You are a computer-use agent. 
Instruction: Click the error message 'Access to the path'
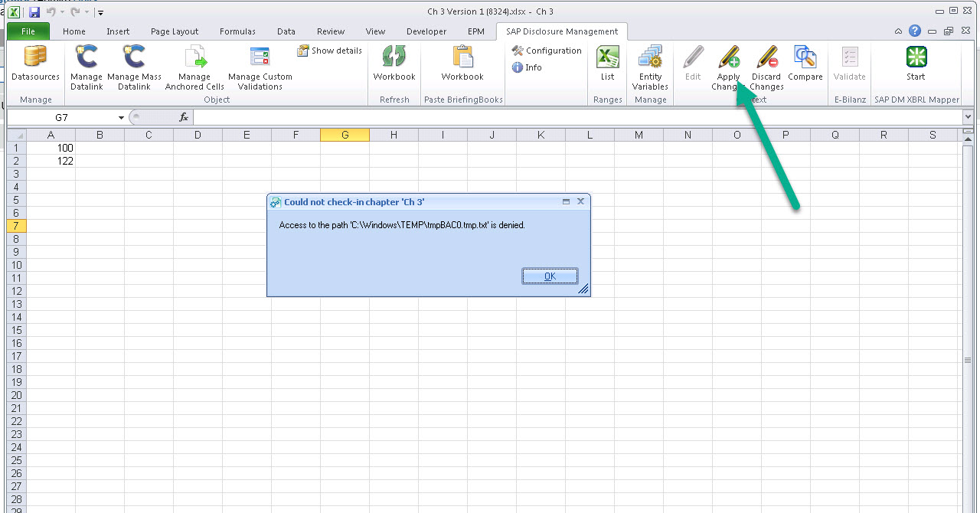coord(402,225)
